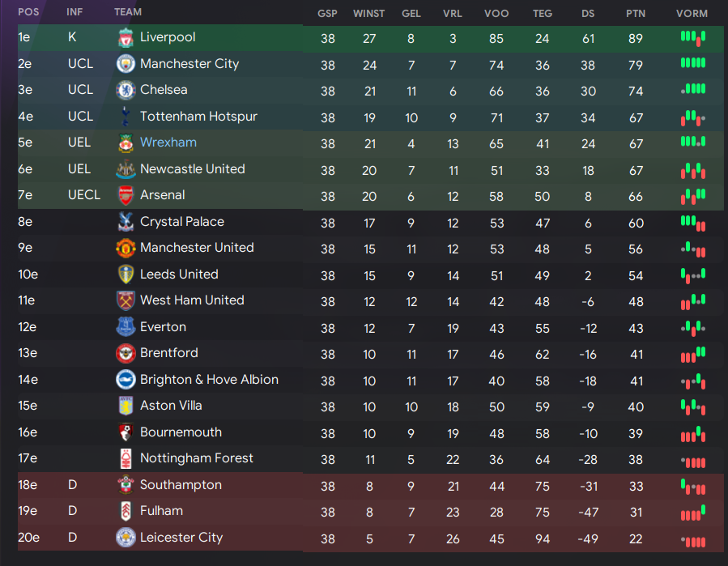
Task: Sort table by POS column header
Action: [28, 12]
